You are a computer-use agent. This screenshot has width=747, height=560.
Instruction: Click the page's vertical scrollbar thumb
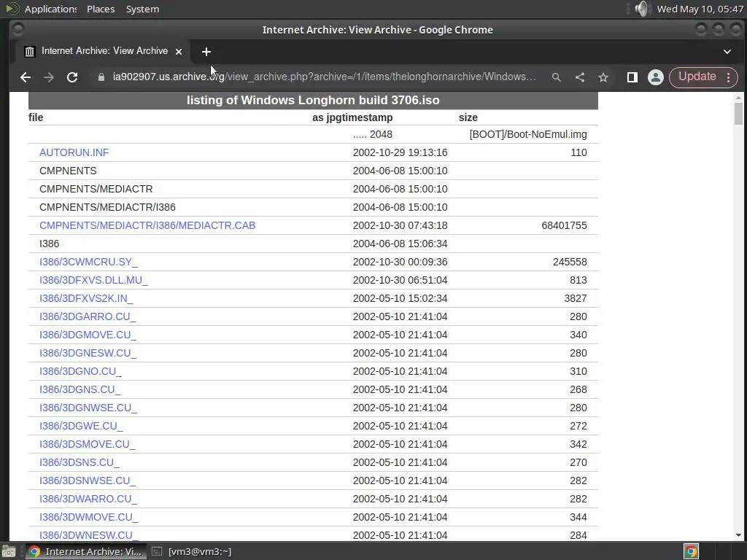tap(738, 113)
